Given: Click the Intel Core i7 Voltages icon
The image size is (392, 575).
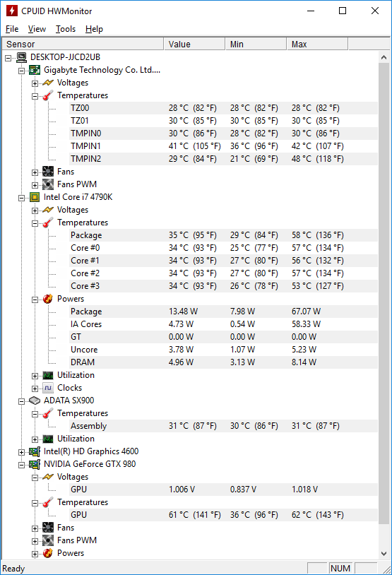Looking at the screenshot, I should pos(48,210).
